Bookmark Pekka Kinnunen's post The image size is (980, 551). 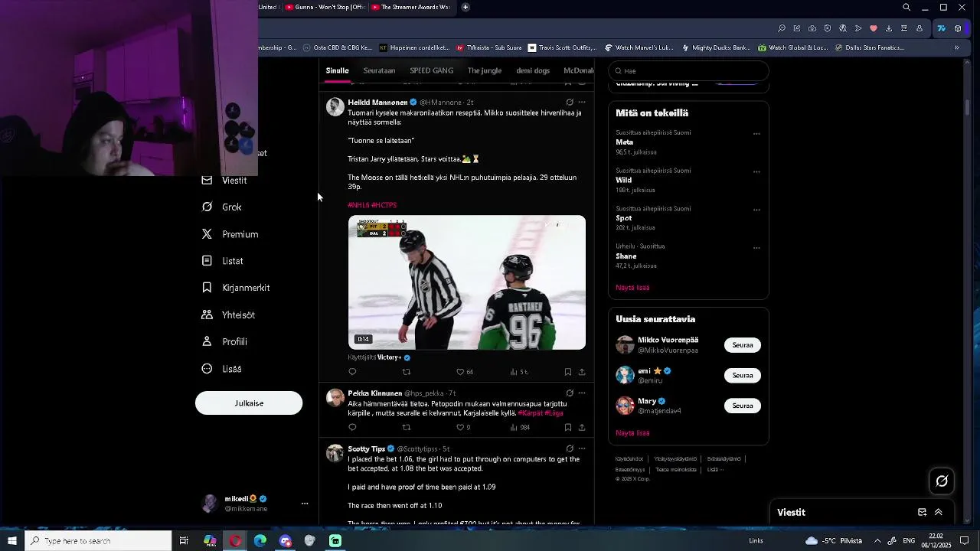click(567, 428)
